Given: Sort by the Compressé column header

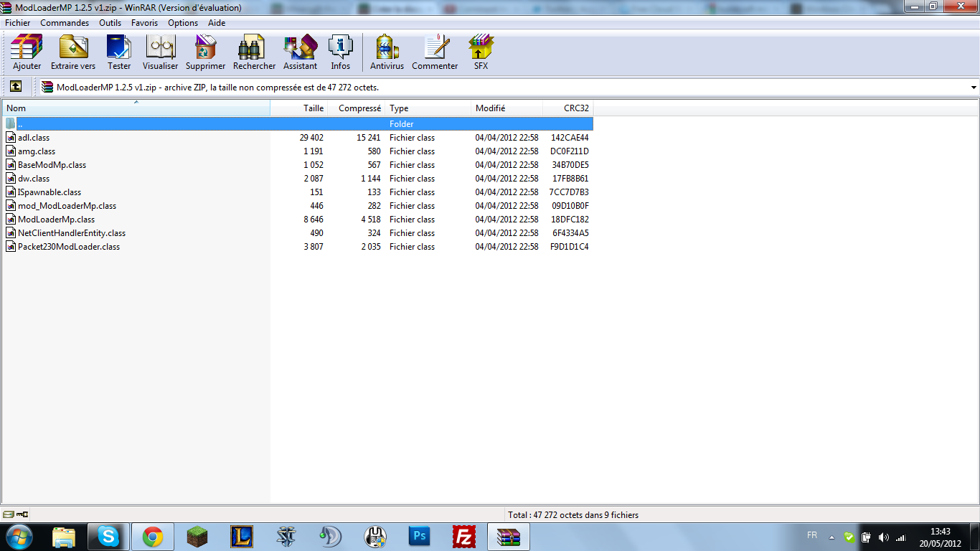Looking at the screenshot, I should point(357,108).
